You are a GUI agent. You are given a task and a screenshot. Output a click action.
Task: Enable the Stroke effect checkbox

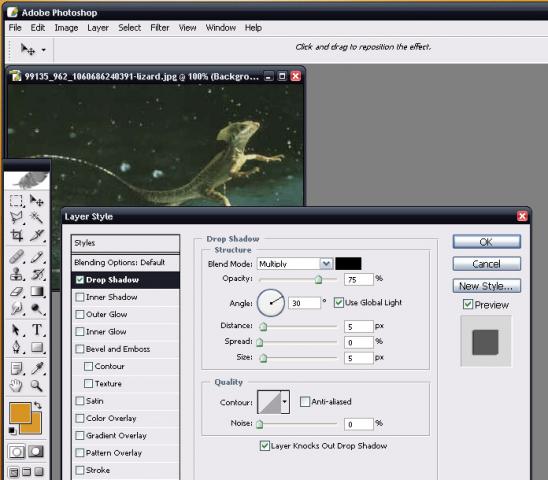tap(80, 470)
